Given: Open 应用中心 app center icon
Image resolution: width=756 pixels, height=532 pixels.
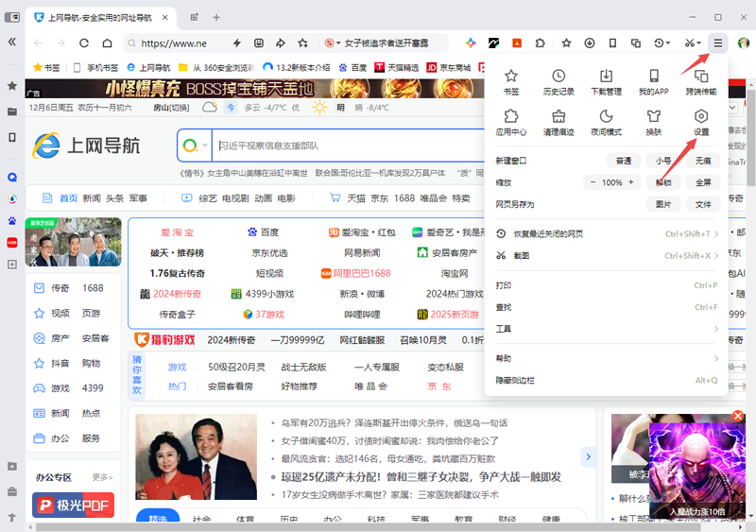Looking at the screenshot, I should 511,123.
